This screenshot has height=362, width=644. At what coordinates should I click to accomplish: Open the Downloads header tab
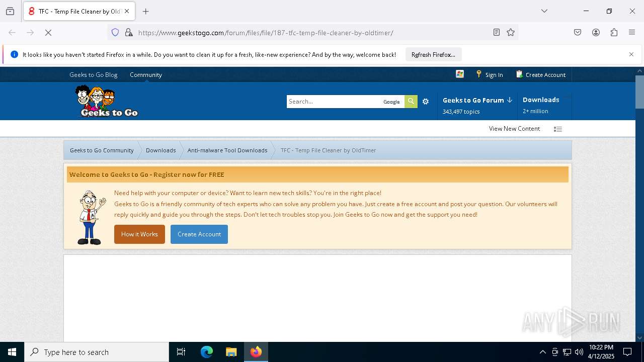[544, 105]
